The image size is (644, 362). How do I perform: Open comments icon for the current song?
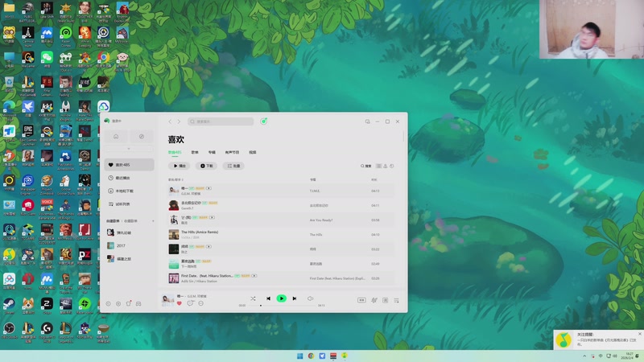pos(190,303)
